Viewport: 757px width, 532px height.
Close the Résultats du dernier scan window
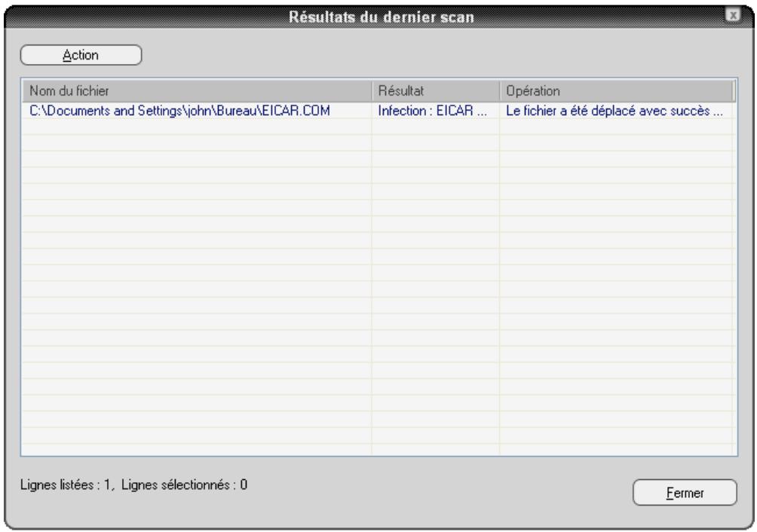click(x=732, y=15)
